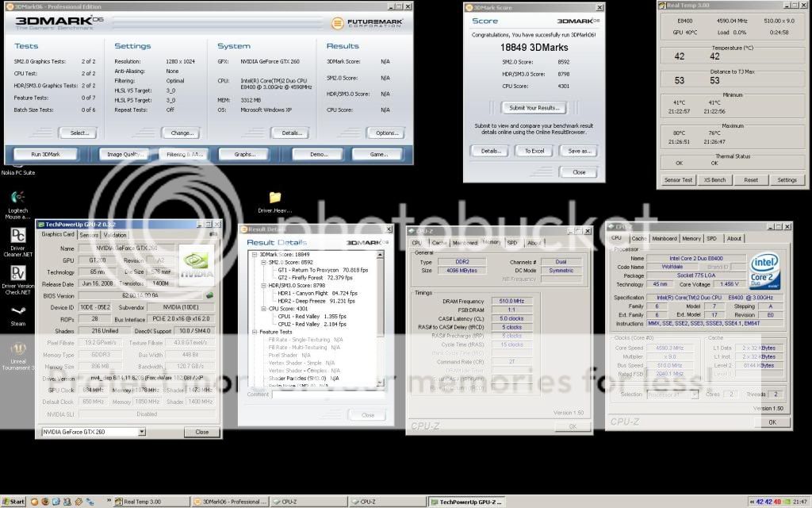Select the GT1 - Return To Proxycon row
The image size is (812, 508).
coord(323,270)
